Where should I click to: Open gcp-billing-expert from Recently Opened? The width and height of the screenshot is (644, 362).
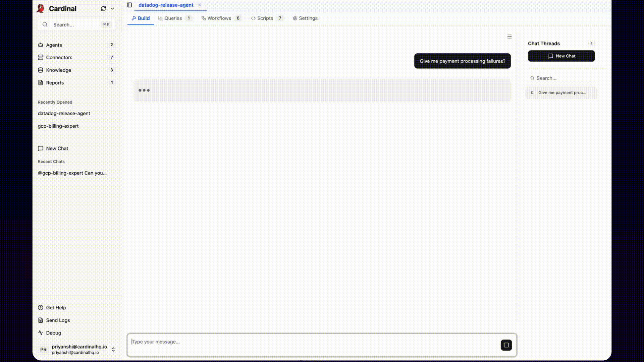pos(58,126)
